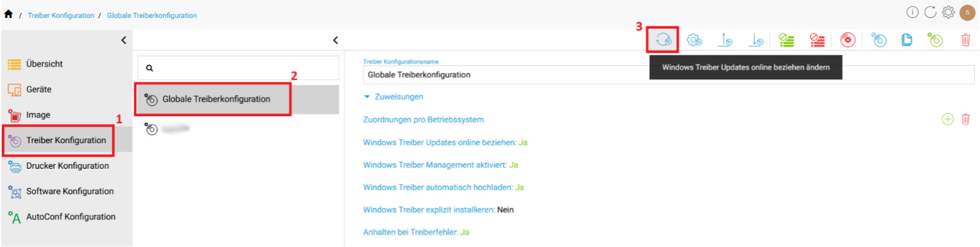Add an assignment with the green plus icon
The image size is (980, 247).
pos(947,119)
